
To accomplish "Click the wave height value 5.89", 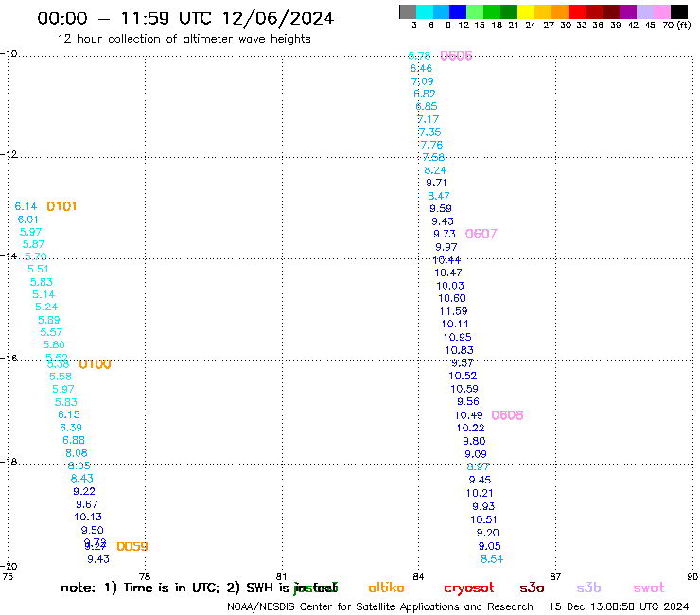I will pos(48,320).
